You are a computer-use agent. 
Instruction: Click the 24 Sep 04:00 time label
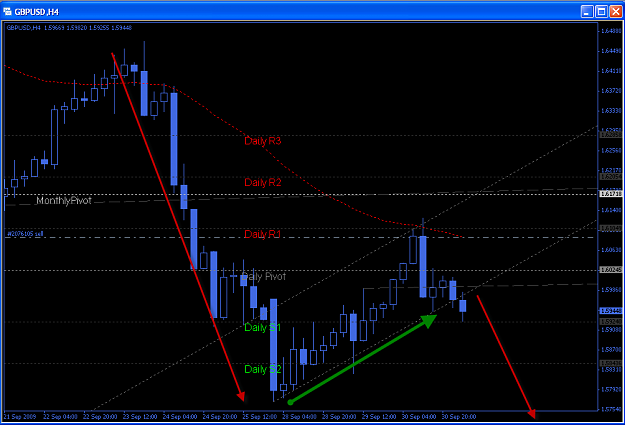point(180,417)
